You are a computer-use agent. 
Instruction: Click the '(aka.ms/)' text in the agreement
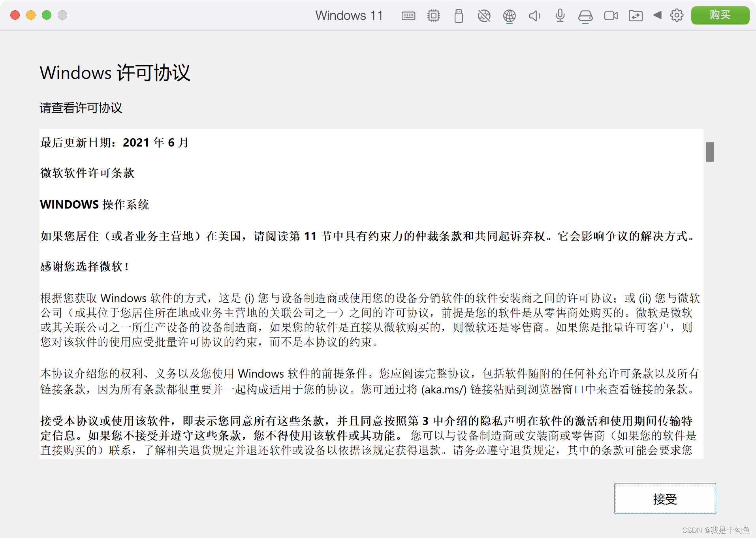(x=444, y=389)
